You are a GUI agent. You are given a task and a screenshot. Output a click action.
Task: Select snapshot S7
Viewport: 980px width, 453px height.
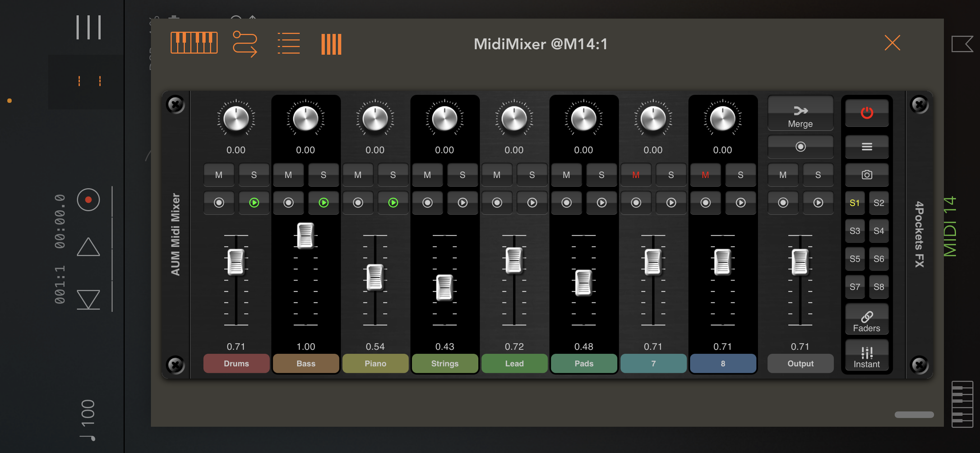(x=855, y=287)
